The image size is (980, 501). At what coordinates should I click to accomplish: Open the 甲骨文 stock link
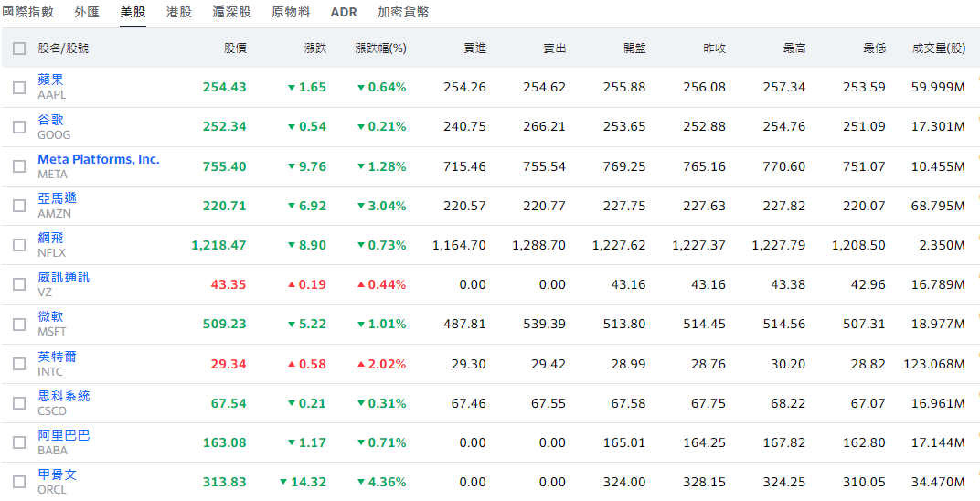(x=58, y=474)
